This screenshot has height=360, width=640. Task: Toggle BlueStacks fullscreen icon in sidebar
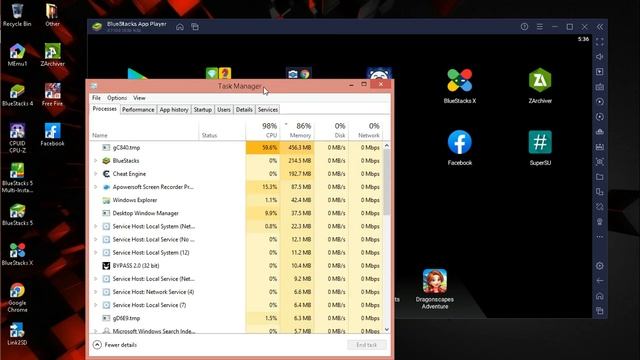600,42
